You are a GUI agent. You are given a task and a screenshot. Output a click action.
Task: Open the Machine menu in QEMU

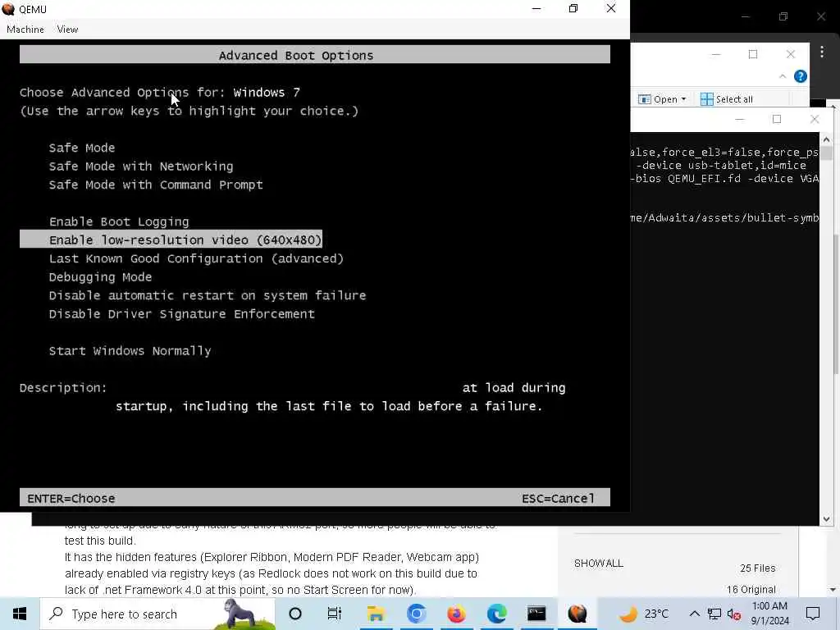tap(25, 30)
